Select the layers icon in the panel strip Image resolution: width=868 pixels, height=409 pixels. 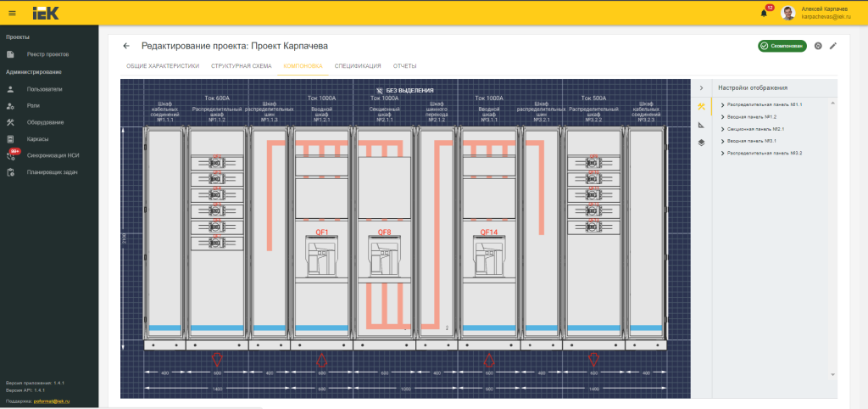pos(701,143)
